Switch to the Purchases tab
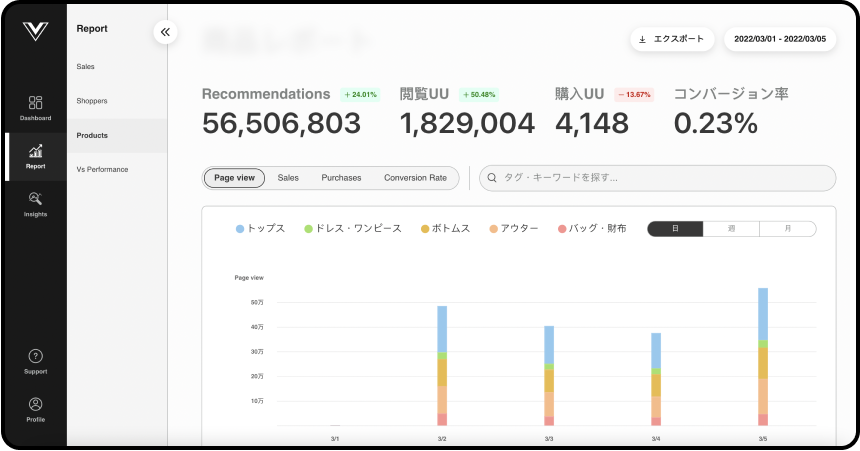 pyautogui.click(x=341, y=178)
